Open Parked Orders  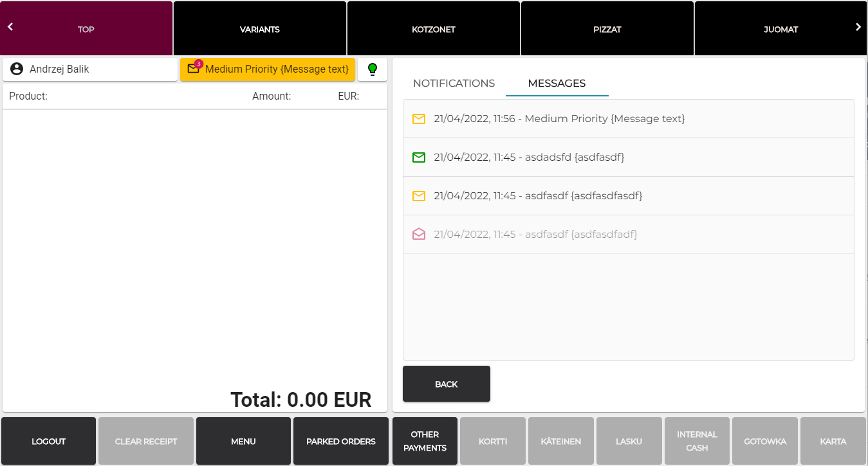coord(340,442)
